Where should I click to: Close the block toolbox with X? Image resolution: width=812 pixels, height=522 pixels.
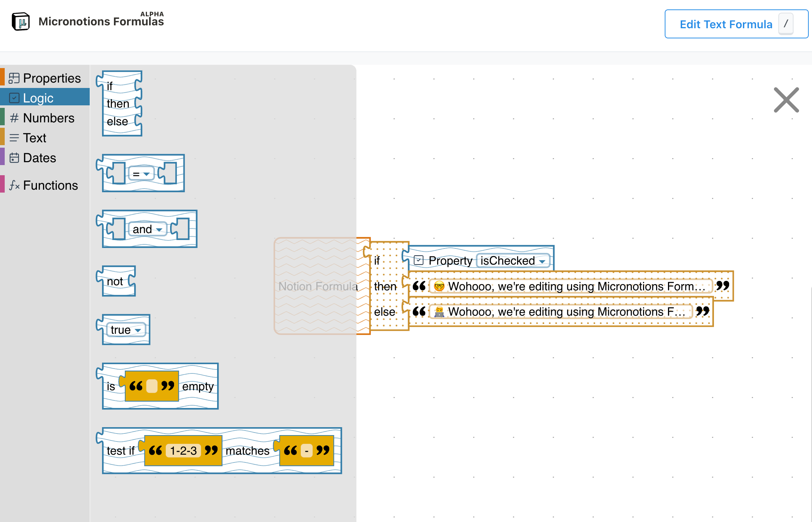pyautogui.click(x=786, y=100)
